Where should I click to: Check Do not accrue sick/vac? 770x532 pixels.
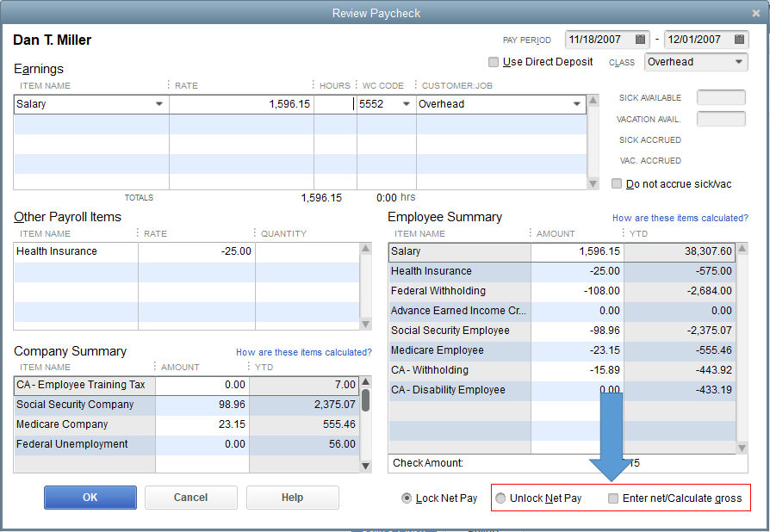coord(616,184)
